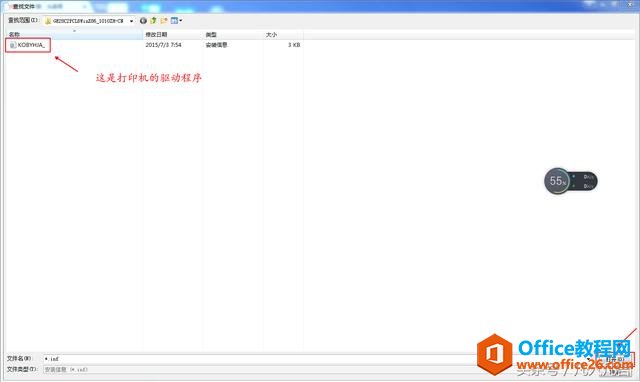Expand the look-in folder dropdown
Viewport: 640px width, 382px height.
131,21
